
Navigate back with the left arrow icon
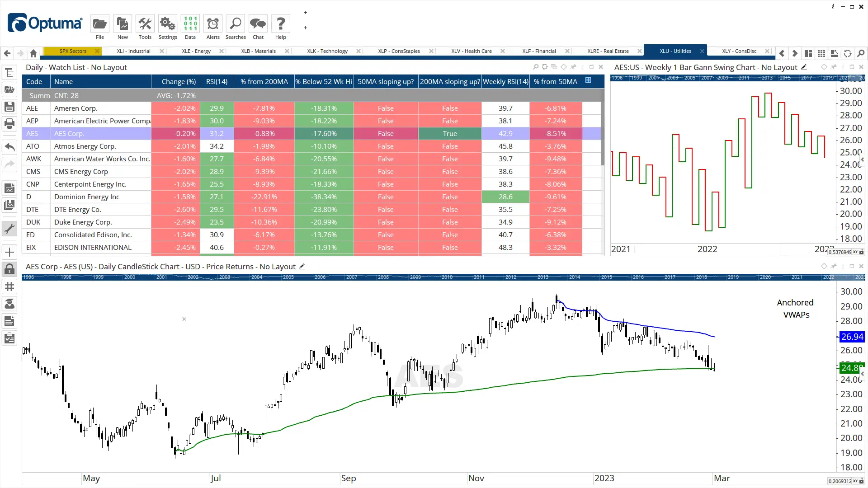7,53
